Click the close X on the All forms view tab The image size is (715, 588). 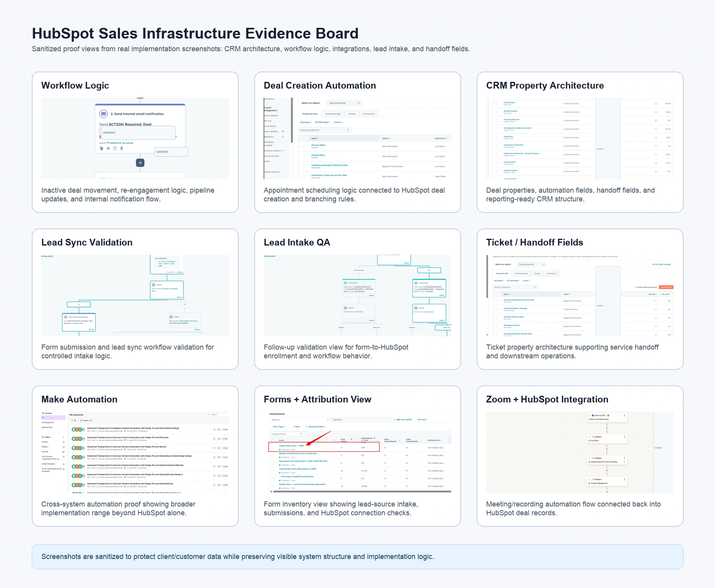click(x=328, y=420)
